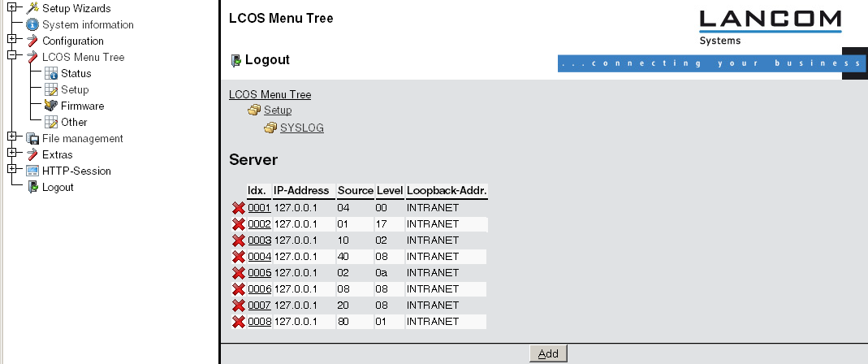
Task: Expand the Setup Wizards tree node
Action: tap(11, 8)
